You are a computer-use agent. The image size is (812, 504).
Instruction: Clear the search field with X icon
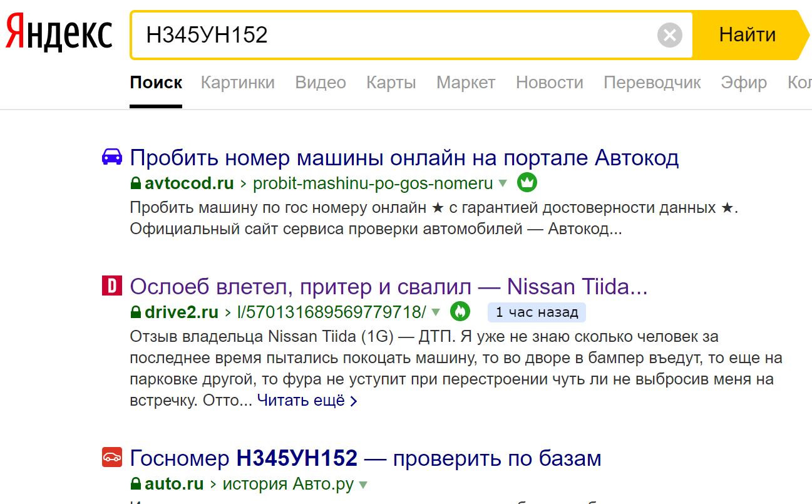[x=669, y=35]
